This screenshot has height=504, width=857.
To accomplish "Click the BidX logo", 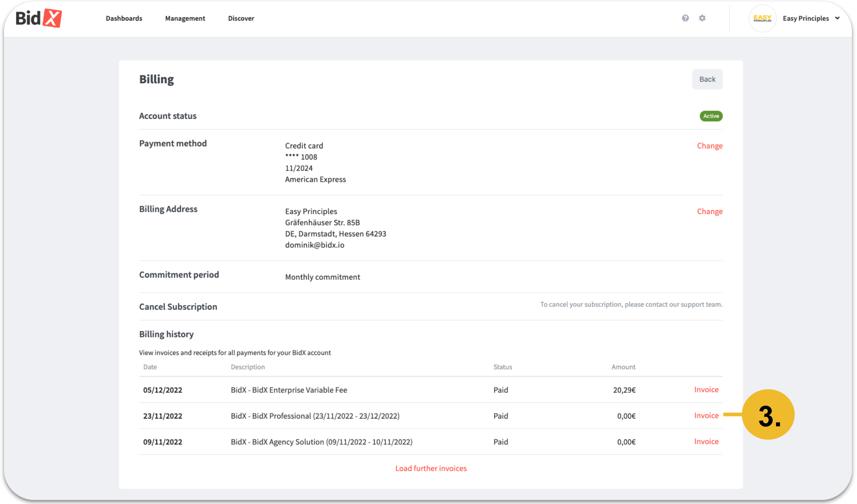I will click(39, 18).
